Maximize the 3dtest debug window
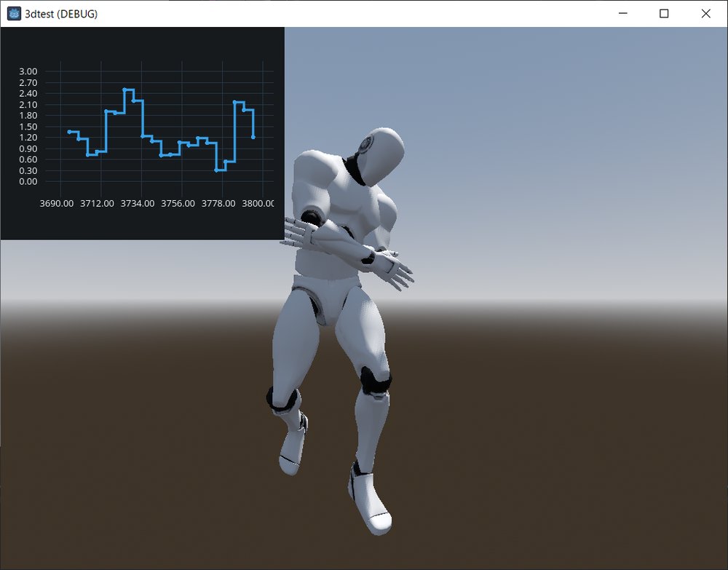 click(x=664, y=13)
